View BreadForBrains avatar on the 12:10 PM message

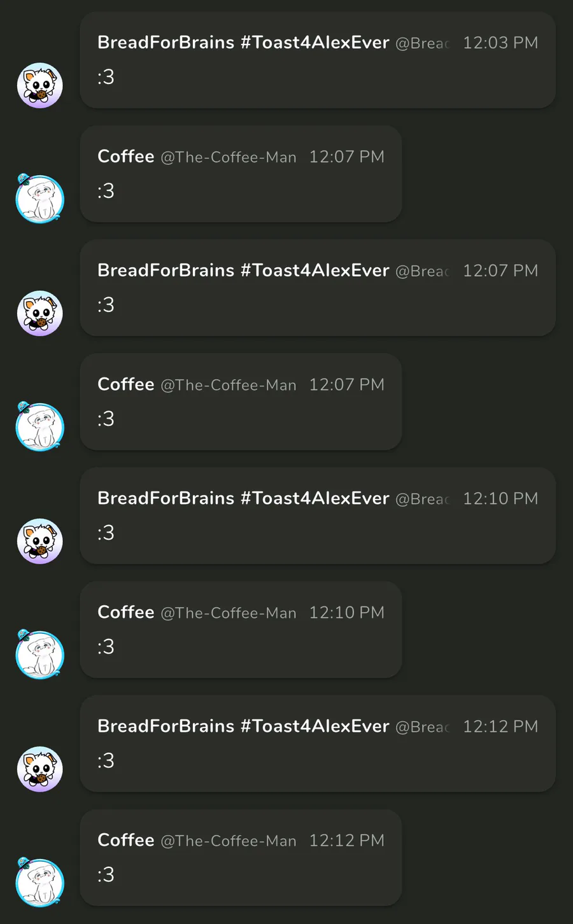click(x=39, y=541)
